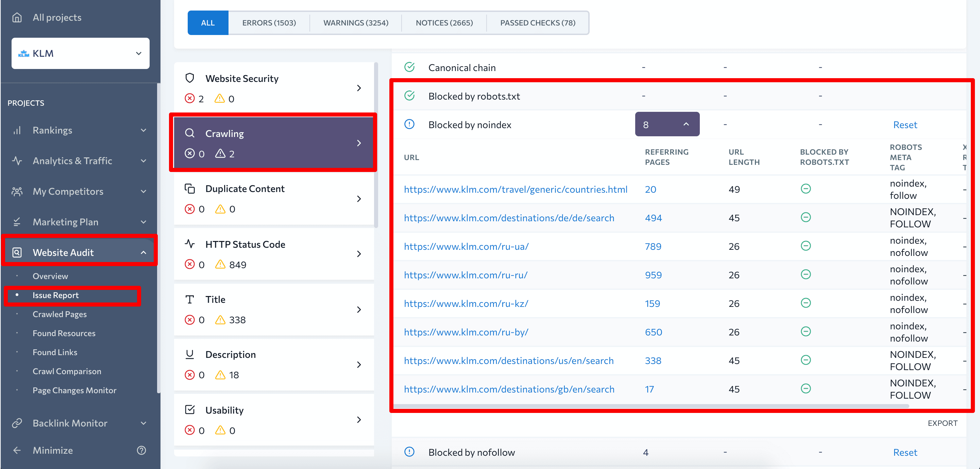
Task: Select the ALL tab
Action: [x=208, y=23]
